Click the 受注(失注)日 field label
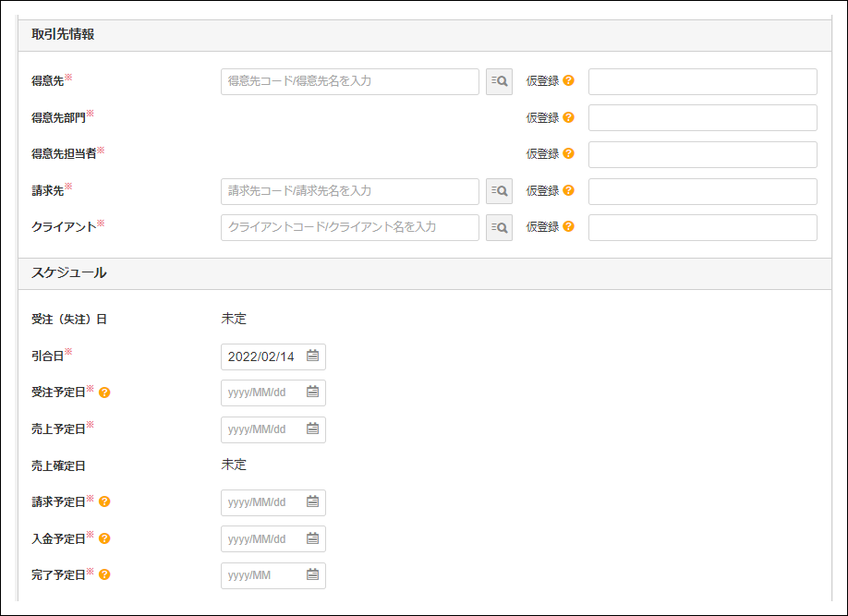This screenshot has width=848, height=616. point(68,320)
